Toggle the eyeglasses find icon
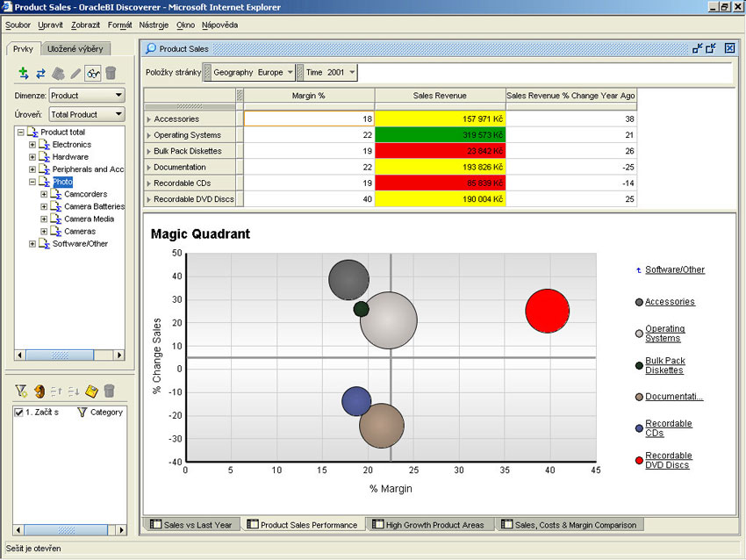This screenshot has width=746, height=560. [x=93, y=73]
